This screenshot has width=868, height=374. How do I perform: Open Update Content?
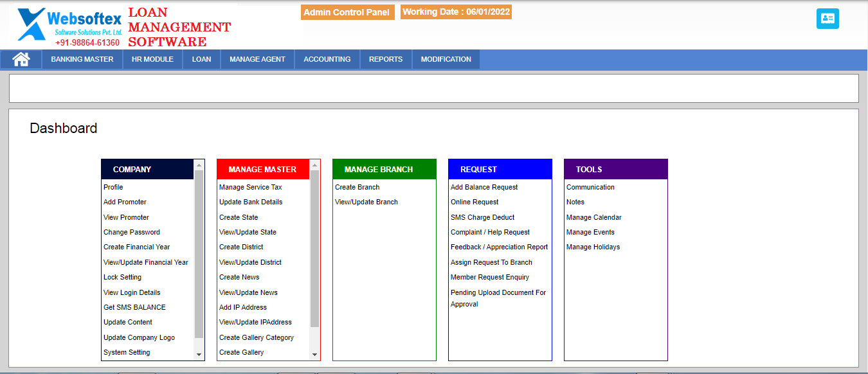tap(128, 322)
